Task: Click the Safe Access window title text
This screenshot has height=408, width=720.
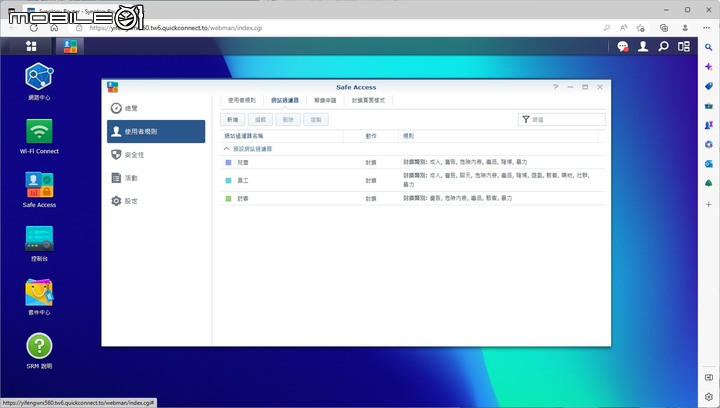Action: [x=356, y=87]
